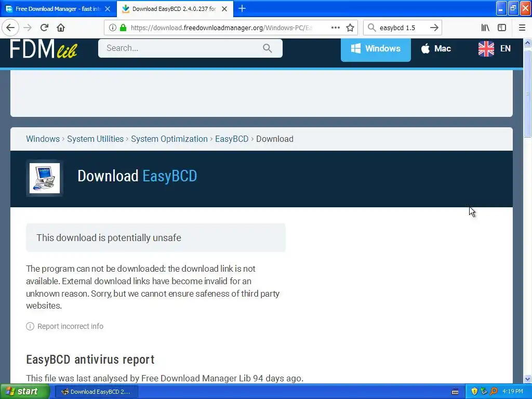Open the page actions three-dot menu
The width and height of the screenshot is (532, 399).
coord(335,28)
